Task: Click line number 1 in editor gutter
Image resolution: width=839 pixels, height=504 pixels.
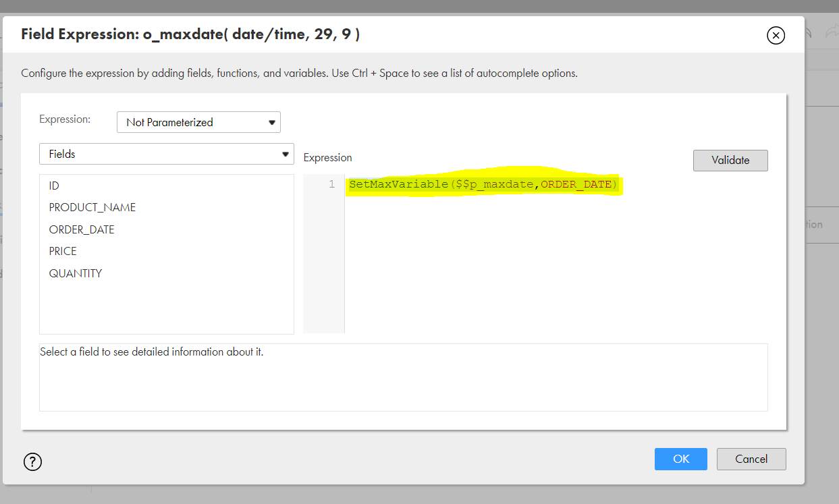Action: (x=331, y=184)
